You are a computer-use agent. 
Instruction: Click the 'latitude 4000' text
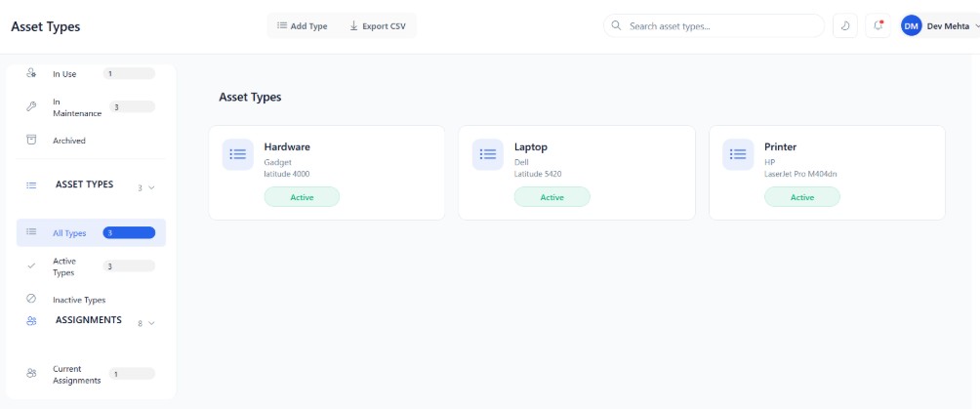click(287, 174)
